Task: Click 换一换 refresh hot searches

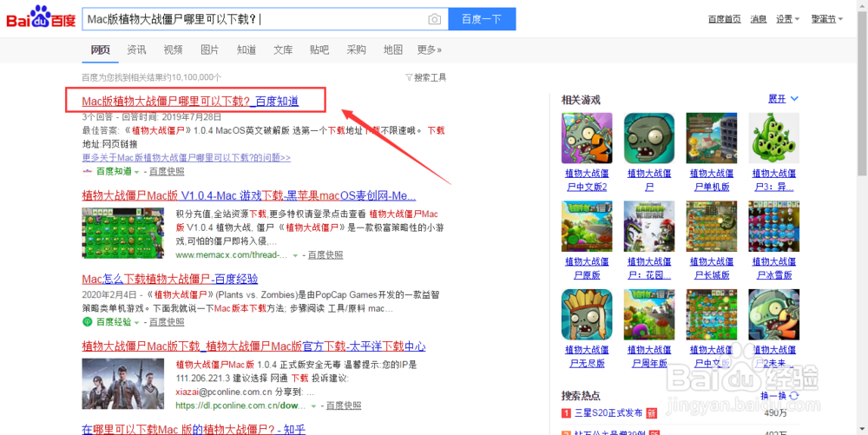Action: click(x=779, y=396)
